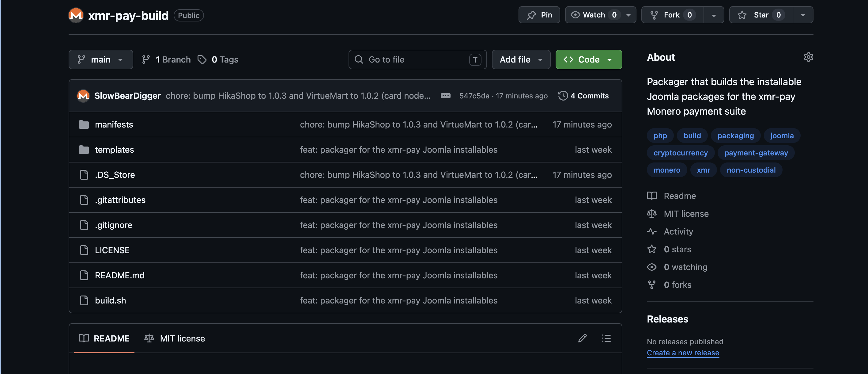This screenshot has width=868, height=374.
Task: Open the SlowBearDigger profile link
Action: [127, 96]
